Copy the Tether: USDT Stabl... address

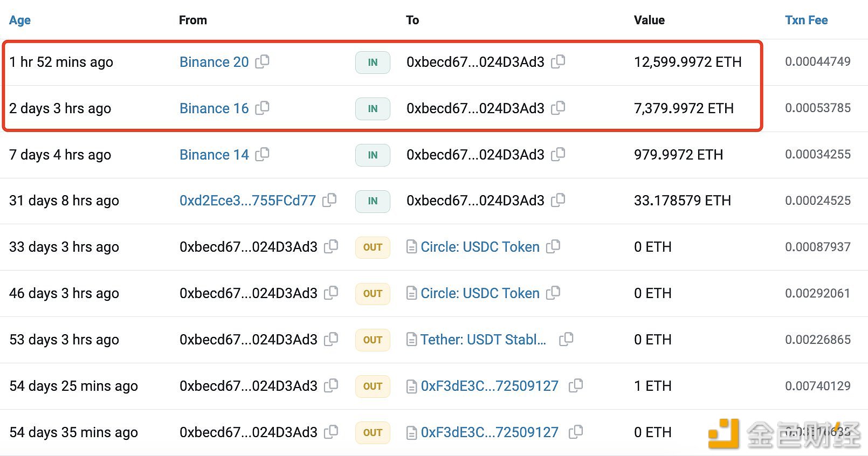[566, 339]
